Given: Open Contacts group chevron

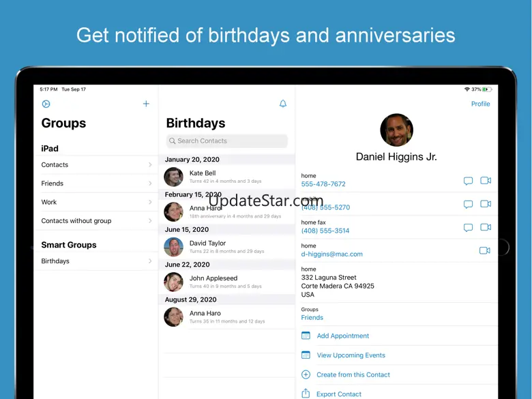Looking at the screenshot, I should [x=150, y=164].
